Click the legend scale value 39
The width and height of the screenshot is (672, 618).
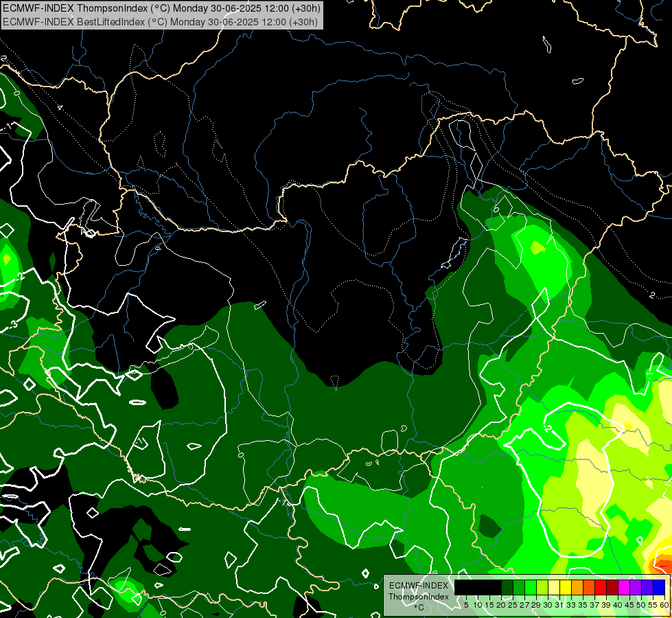606,605
